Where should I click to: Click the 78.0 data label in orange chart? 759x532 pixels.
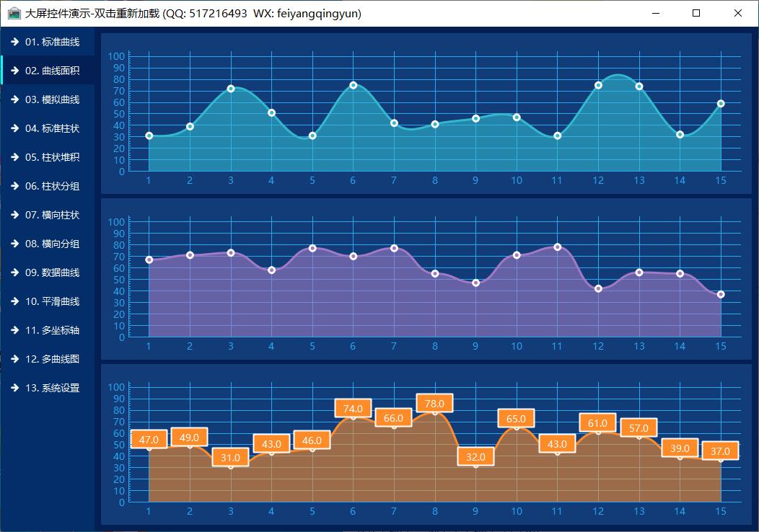coord(434,404)
